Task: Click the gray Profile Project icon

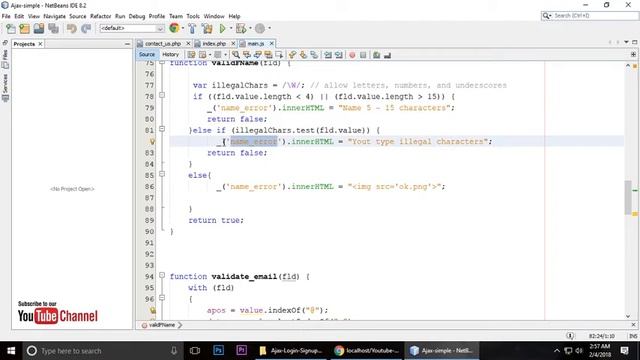Action: (260, 28)
